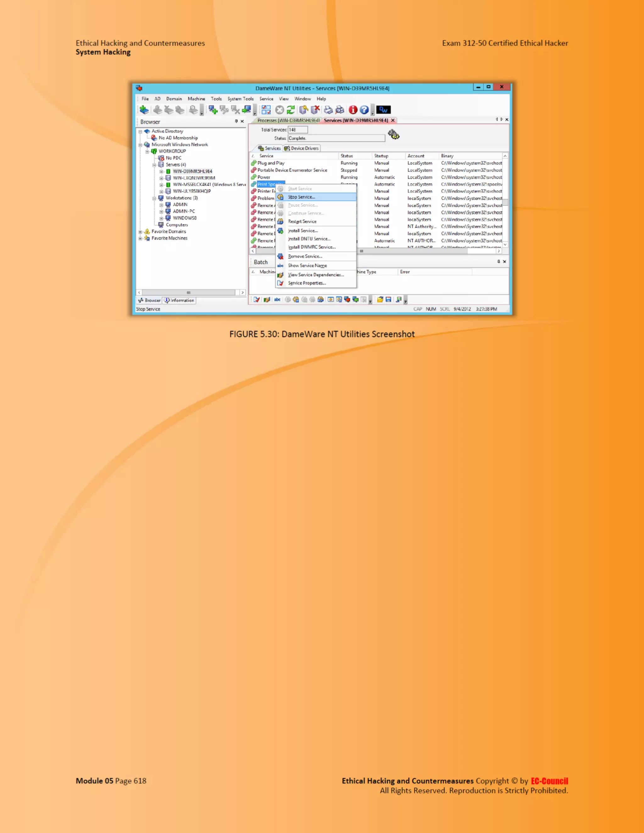Sort services by the Startup column header

[x=381, y=156]
